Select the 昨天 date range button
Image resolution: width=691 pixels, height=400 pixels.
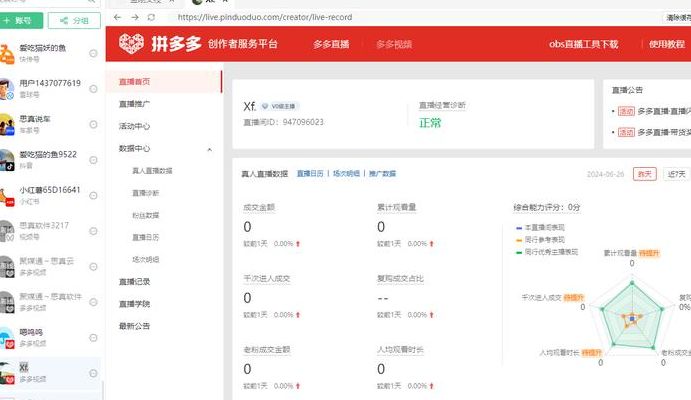pyautogui.click(x=645, y=174)
